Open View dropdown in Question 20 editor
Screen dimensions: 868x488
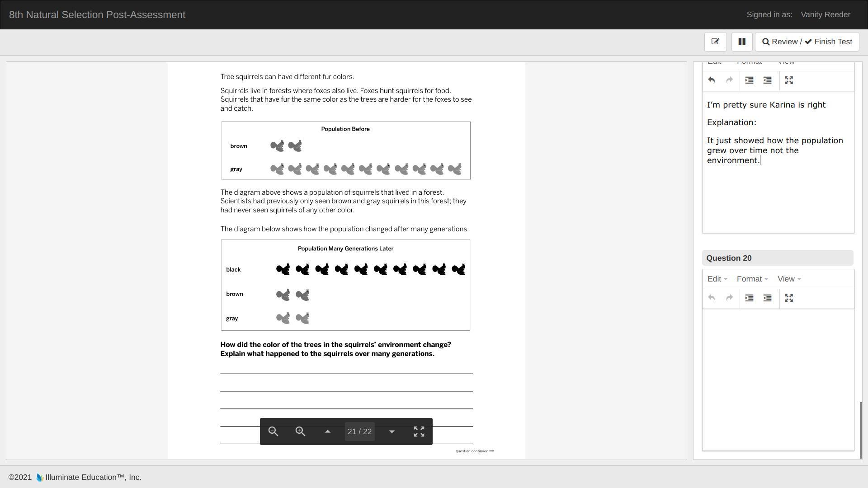tap(789, 279)
